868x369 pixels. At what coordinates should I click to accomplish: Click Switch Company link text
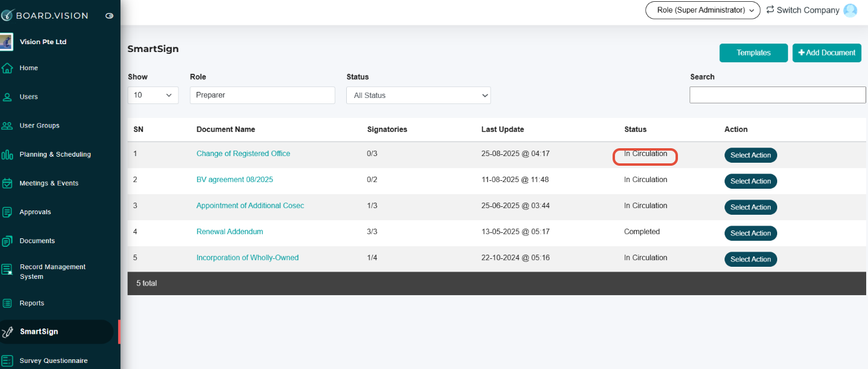(x=808, y=10)
